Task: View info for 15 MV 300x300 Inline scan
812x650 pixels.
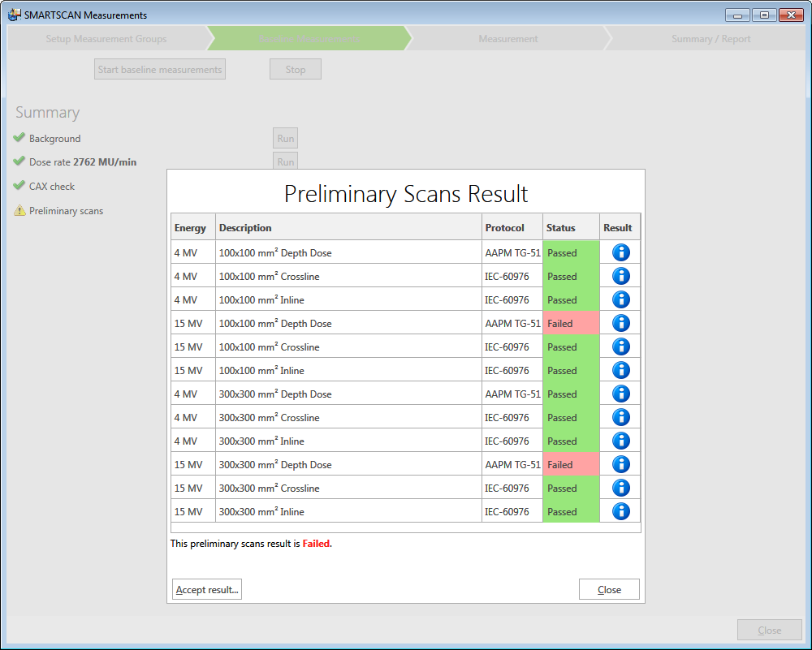Action: click(620, 511)
